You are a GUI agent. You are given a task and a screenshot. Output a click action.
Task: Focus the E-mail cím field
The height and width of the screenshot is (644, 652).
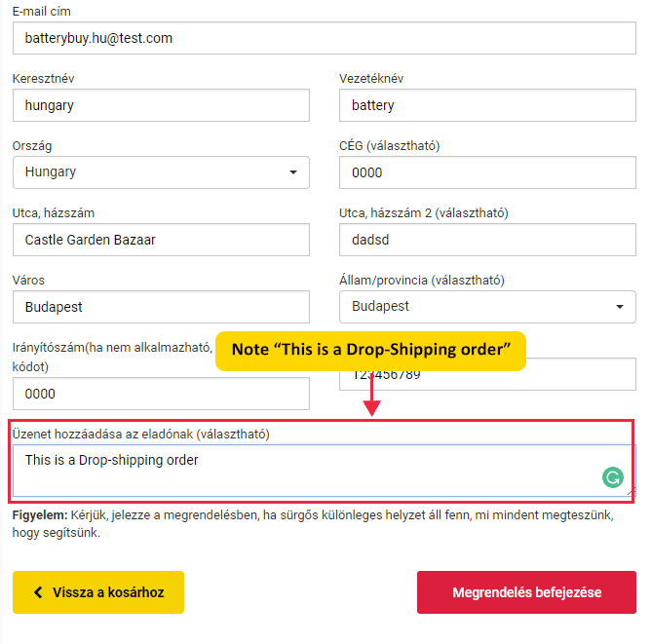[x=323, y=38]
